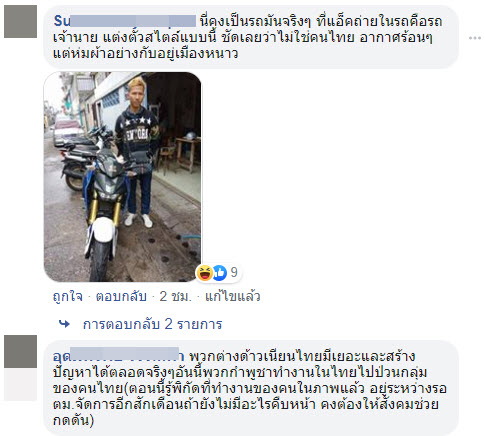The image size is (485, 436).
Task: Click the blond man standing in the attached photo
Action: (x=138, y=152)
